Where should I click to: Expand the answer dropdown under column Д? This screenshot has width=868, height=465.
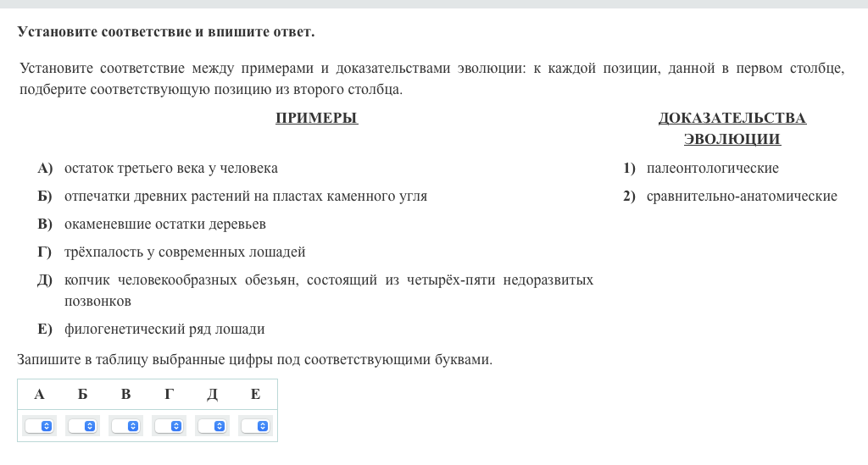(212, 426)
